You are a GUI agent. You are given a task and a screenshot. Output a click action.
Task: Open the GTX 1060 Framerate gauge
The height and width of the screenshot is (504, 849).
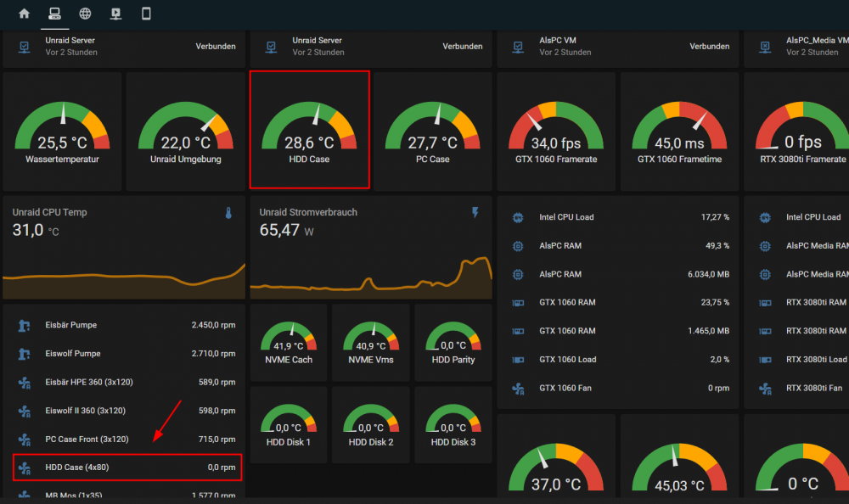coord(556,132)
